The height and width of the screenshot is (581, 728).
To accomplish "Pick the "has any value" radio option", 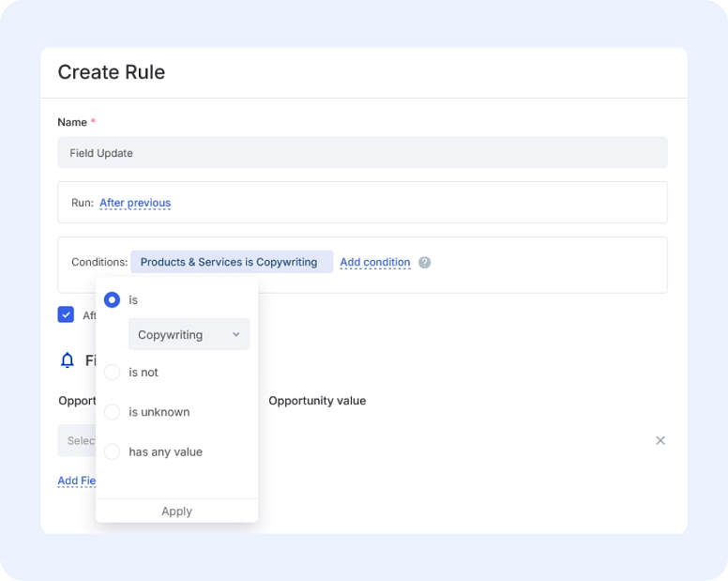I will pos(113,451).
